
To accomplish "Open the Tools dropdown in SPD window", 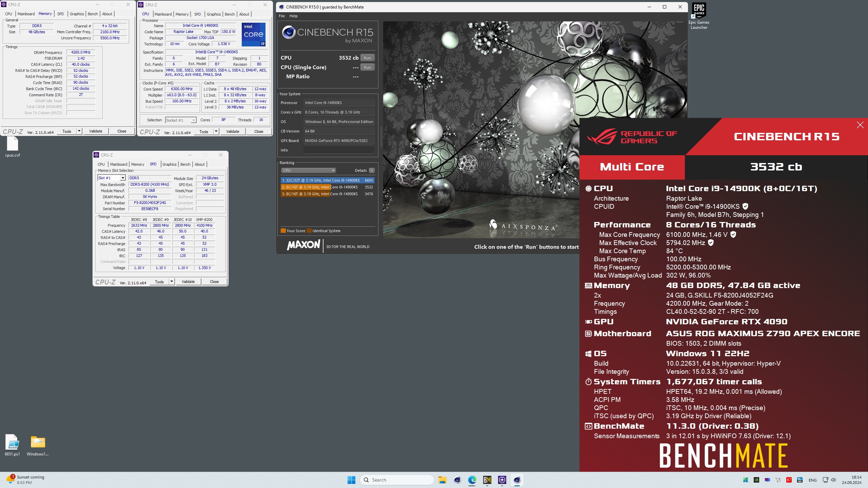I will click(172, 282).
